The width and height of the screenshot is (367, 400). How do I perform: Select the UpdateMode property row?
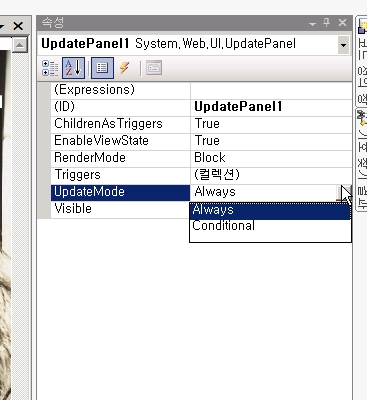coord(120,192)
